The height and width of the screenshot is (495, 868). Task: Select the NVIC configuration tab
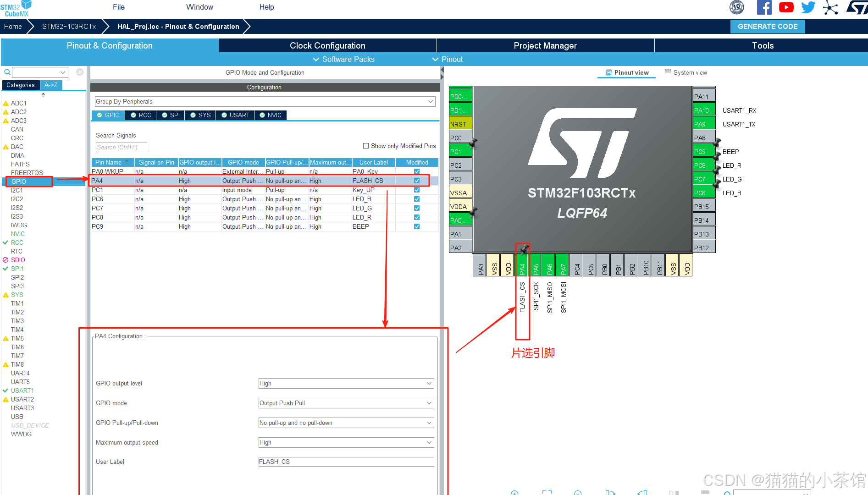click(271, 115)
